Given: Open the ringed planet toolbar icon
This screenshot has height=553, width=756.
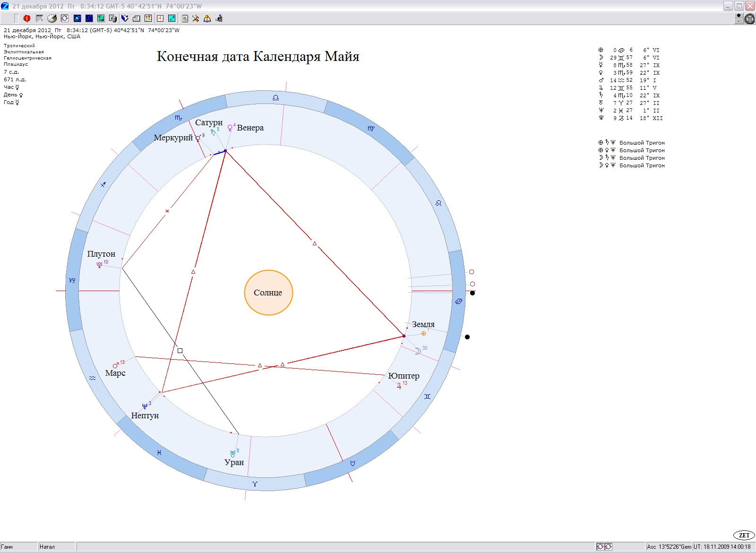Looking at the screenshot, I should (77, 18).
